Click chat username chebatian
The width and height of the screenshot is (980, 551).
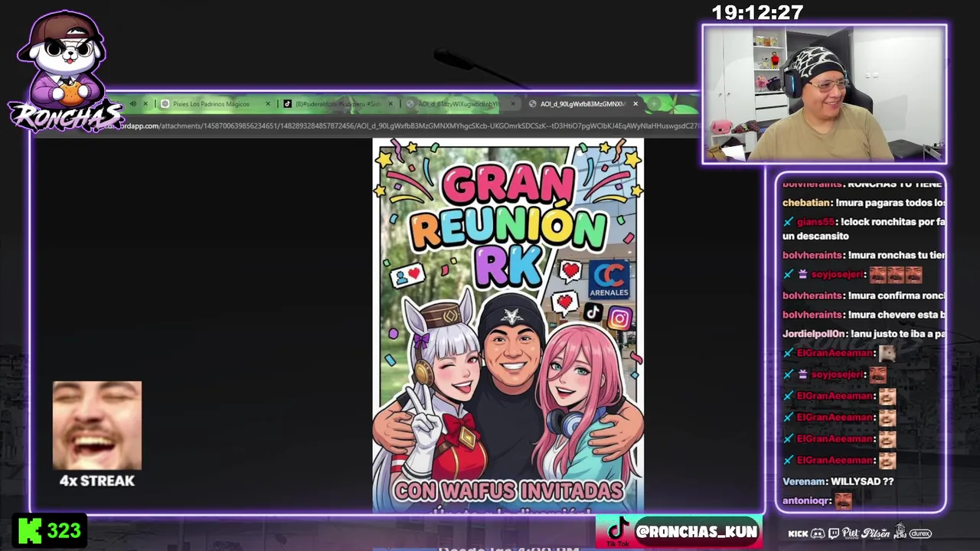(806, 203)
